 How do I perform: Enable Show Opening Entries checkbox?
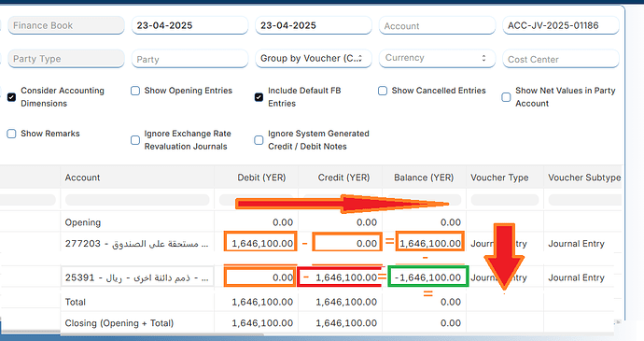point(135,91)
